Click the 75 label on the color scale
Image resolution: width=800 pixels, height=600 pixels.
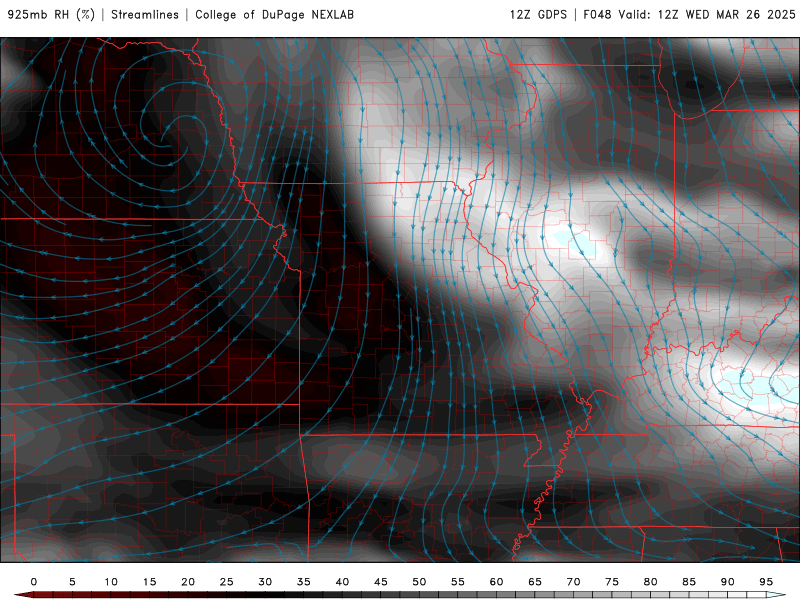[x=612, y=582]
